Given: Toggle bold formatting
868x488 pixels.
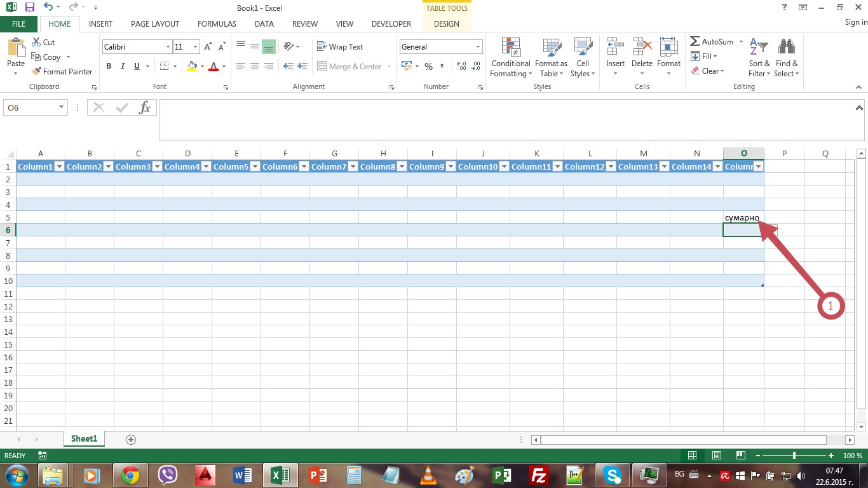Looking at the screenshot, I should pos(109,66).
